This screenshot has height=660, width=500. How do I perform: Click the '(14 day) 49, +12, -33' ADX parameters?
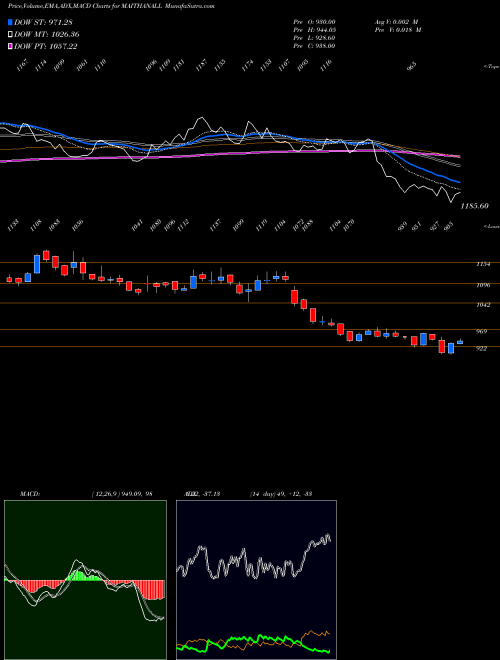(x=281, y=494)
